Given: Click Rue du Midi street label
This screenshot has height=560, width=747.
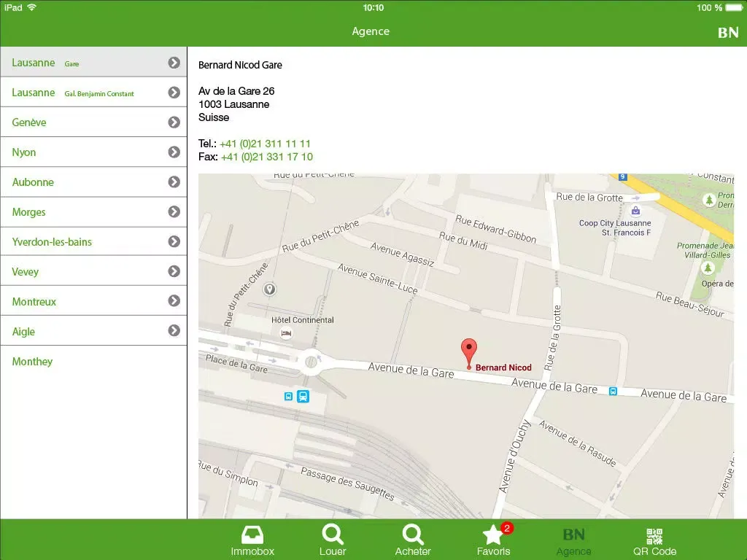Looking at the screenshot, I should 463,241.
